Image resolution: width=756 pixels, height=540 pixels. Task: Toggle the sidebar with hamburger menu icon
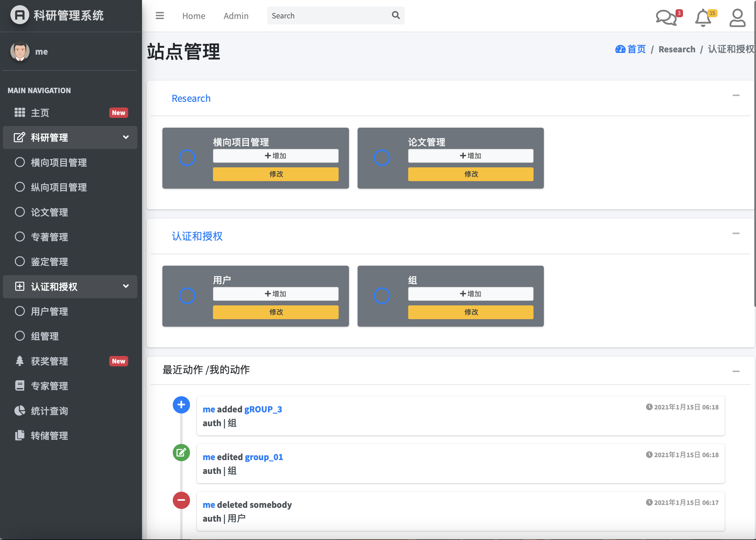pos(160,16)
